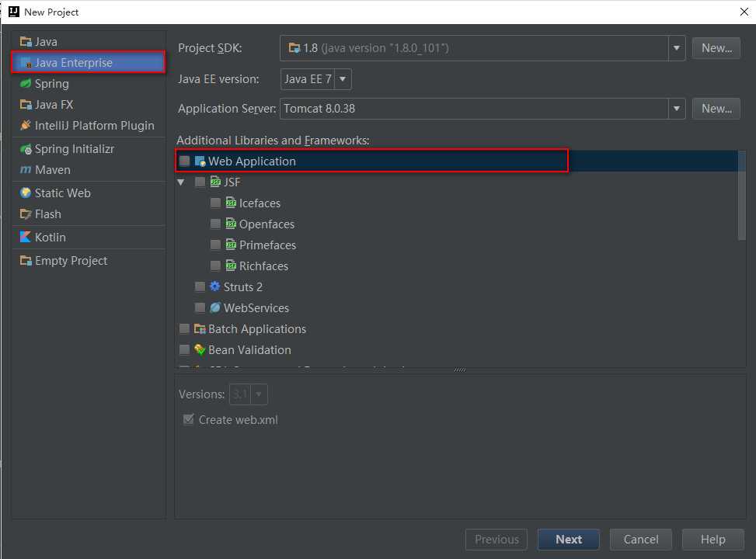Close the New Project dialog

[x=744, y=12]
